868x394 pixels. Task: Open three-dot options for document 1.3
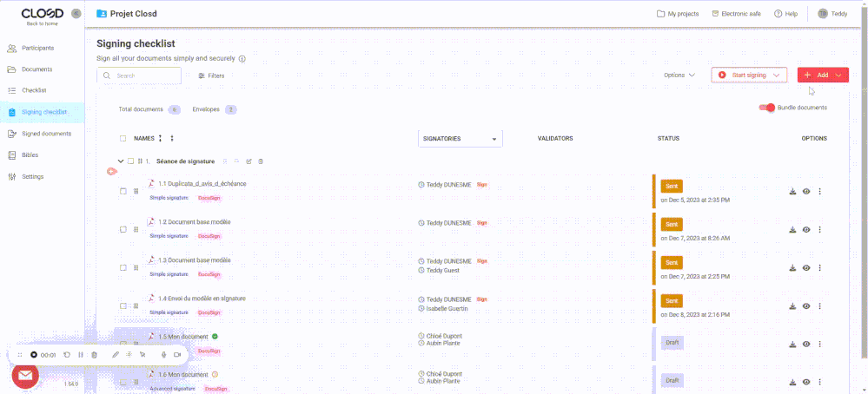[819, 268]
